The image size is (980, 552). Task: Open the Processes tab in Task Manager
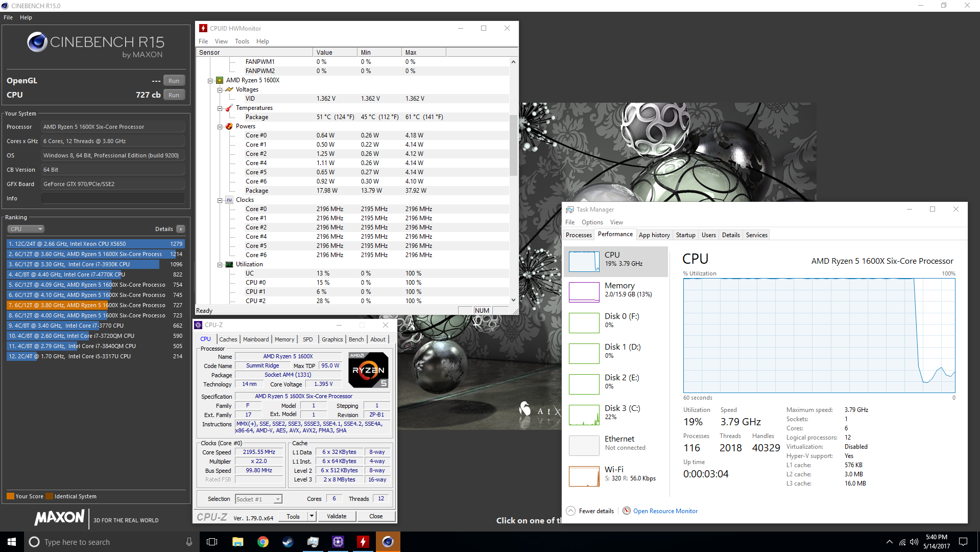click(579, 235)
